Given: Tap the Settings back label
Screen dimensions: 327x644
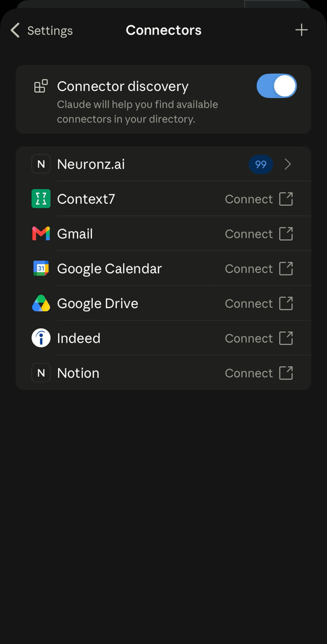Looking at the screenshot, I should (x=50, y=31).
